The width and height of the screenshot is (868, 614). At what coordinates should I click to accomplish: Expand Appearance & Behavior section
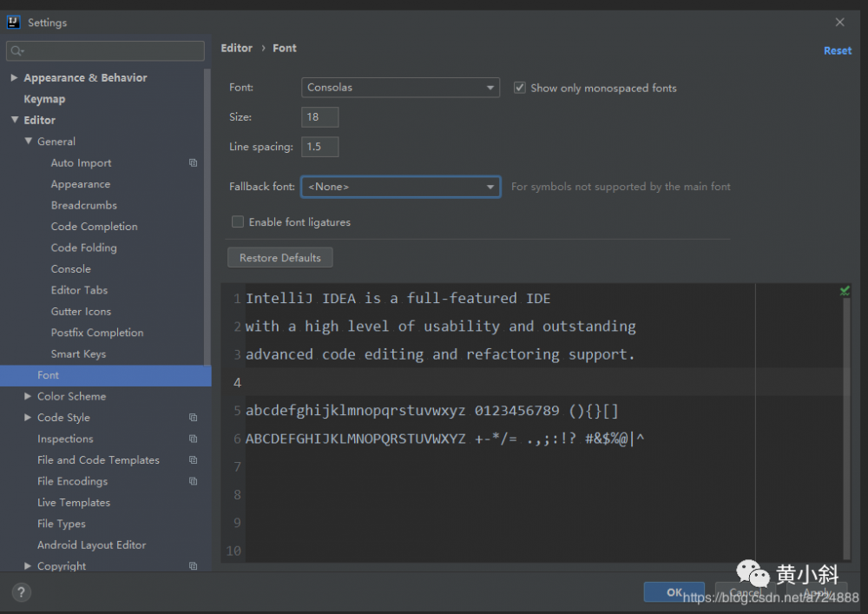coord(14,78)
